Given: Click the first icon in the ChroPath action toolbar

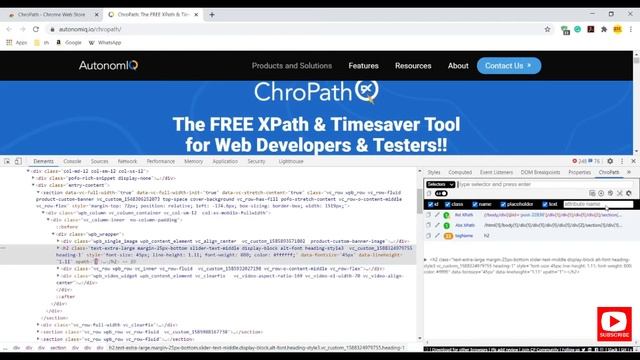Looking at the screenshot, I should pyautogui.click(x=592, y=193).
